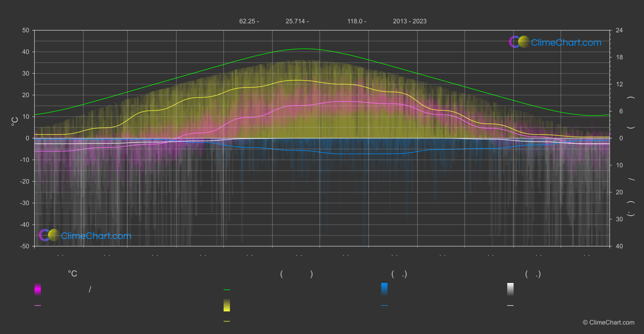Click the '62.25 -' header value
Image resolution: width=644 pixels, height=334 pixels.
[249, 21]
